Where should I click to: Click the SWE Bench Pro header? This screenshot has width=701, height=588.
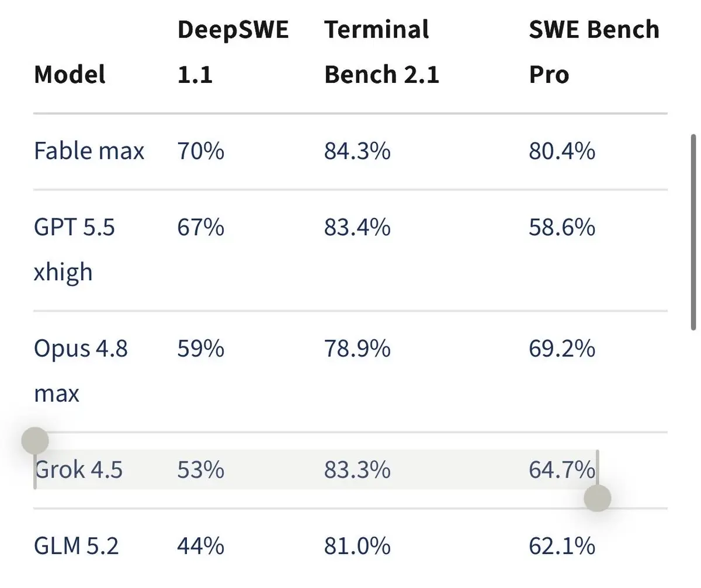594,52
